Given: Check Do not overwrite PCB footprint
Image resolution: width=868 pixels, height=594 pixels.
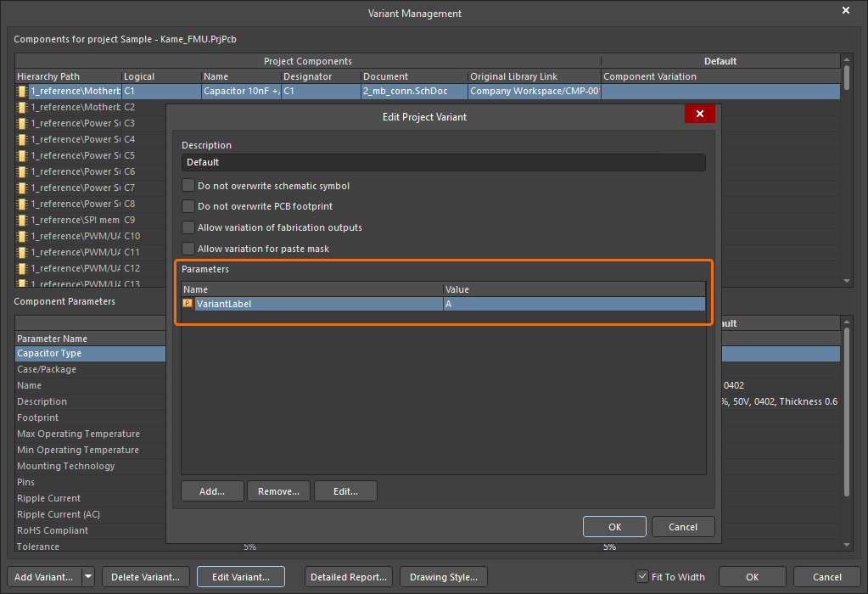Looking at the screenshot, I should click(x=188, y=206).
